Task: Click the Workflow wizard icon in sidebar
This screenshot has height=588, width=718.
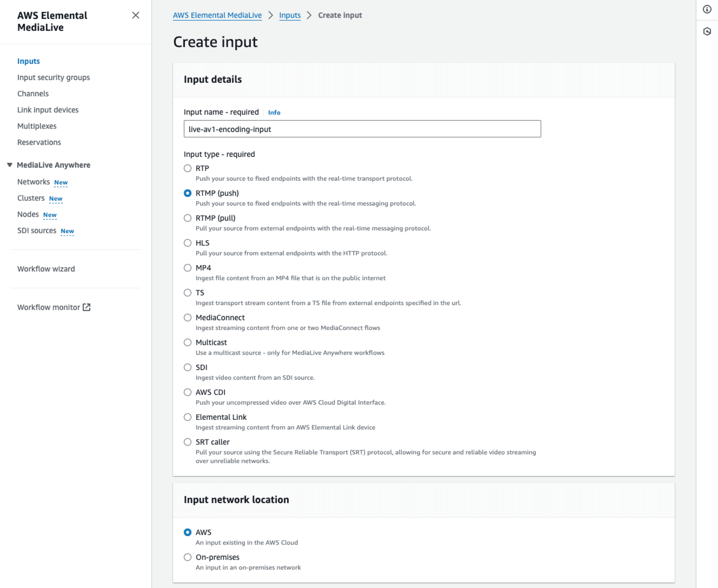Action: click(x=45, y=269)
